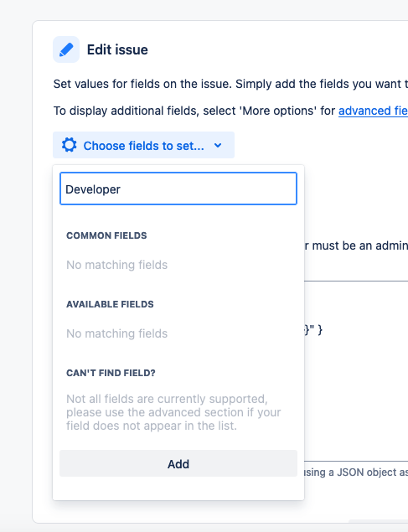Click the word Developer inside the search box

coord(93,189)
